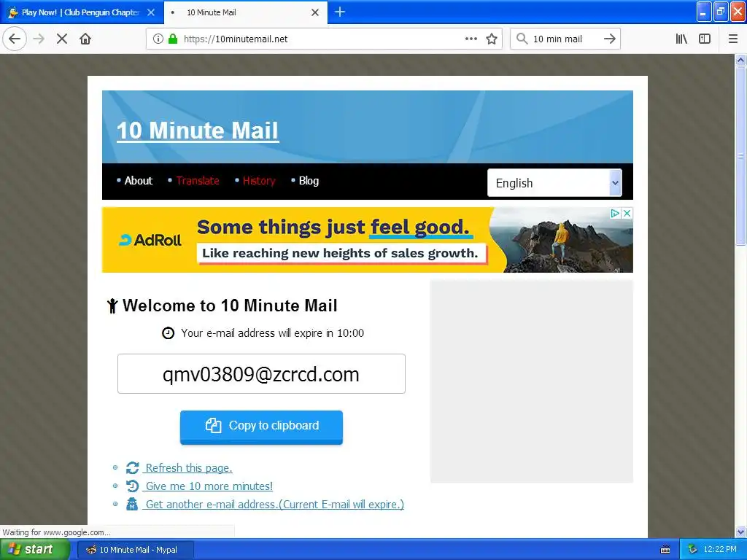Click the spy icon beside Get another address
Viewport: 747px width, 560px height.
[x=132, y=504]
